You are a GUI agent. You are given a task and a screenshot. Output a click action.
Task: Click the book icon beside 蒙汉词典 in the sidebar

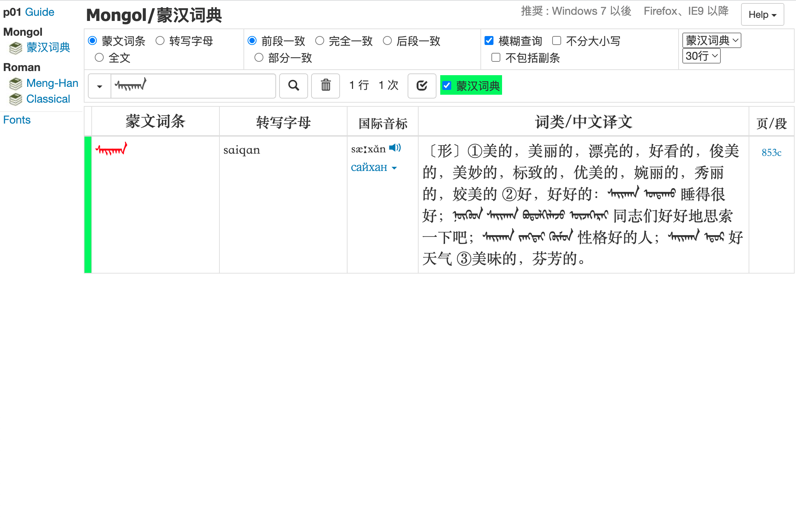pos(15,48)
